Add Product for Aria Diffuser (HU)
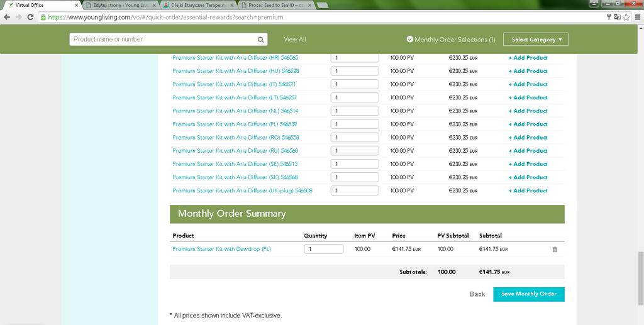The height and width of the screenshot is (325, 644). click(x=528, y=71)
